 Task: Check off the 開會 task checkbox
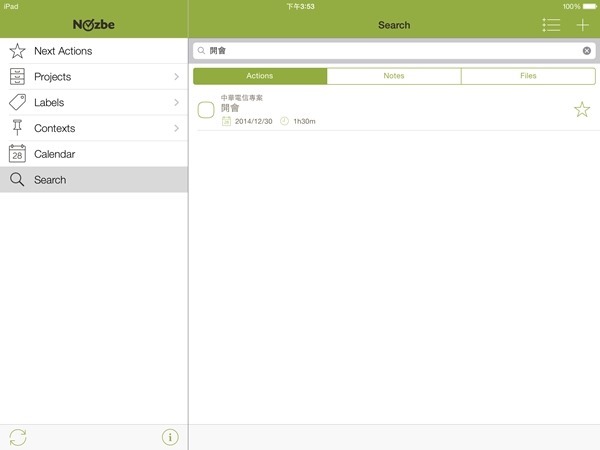206,110
